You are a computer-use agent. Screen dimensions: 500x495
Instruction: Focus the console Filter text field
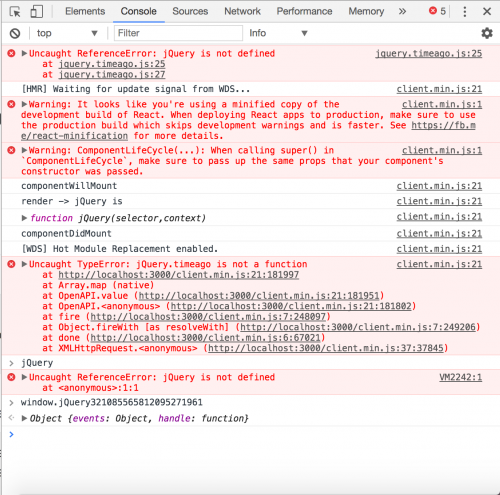(x=178, y=33)
